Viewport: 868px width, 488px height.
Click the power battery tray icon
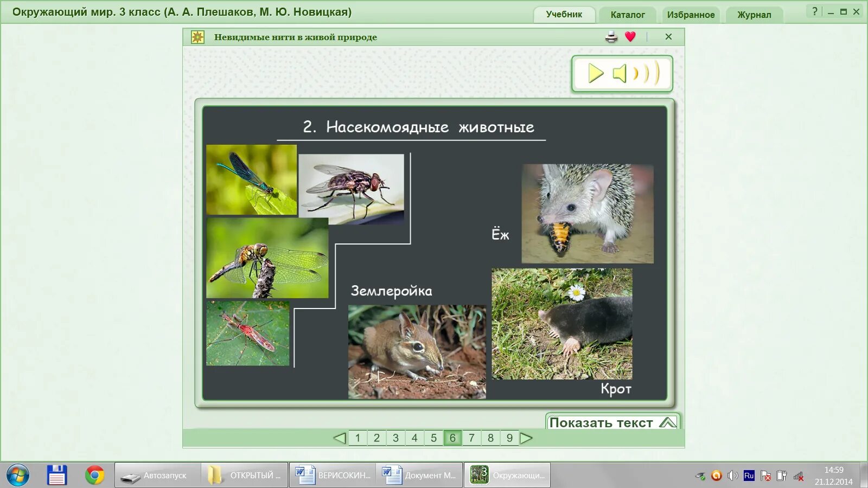782,476
